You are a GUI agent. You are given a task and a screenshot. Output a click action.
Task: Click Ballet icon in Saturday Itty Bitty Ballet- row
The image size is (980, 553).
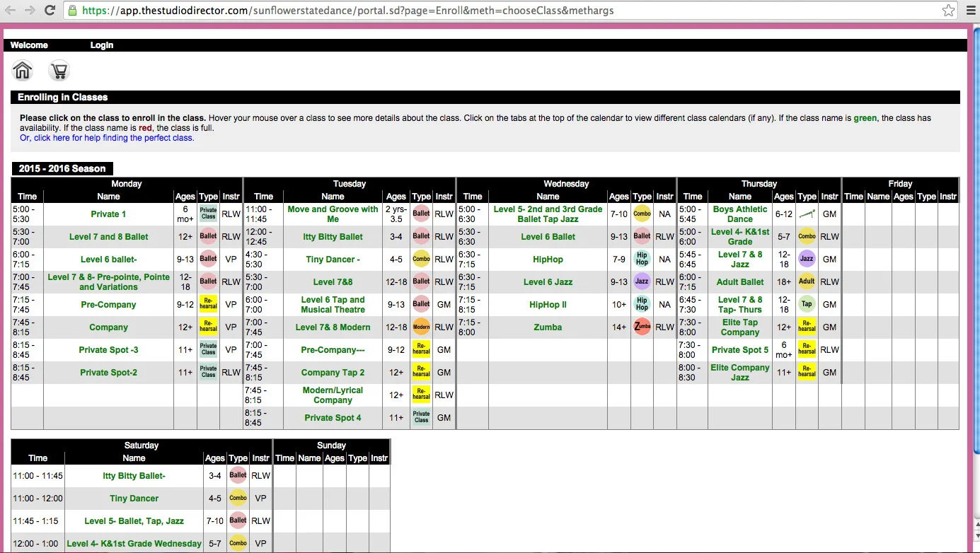(238, 476)
